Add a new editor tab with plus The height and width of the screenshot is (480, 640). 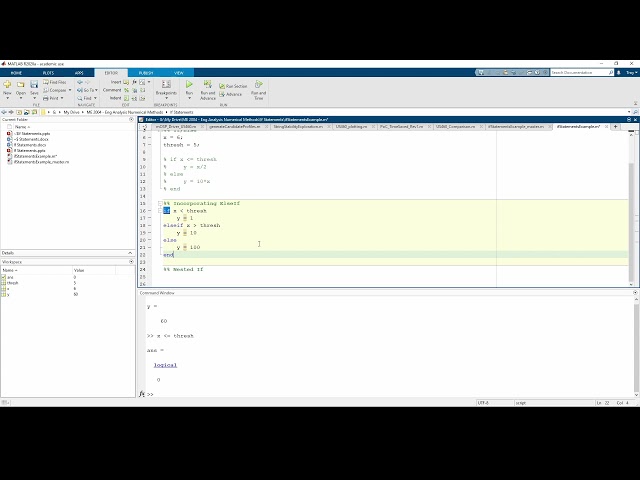click(616, 127)
